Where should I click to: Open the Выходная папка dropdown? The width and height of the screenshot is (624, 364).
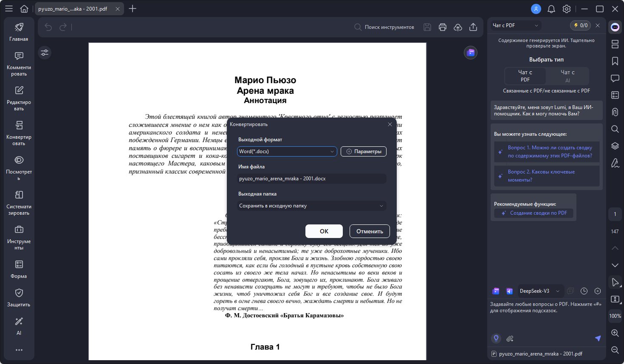click(312, 206)
